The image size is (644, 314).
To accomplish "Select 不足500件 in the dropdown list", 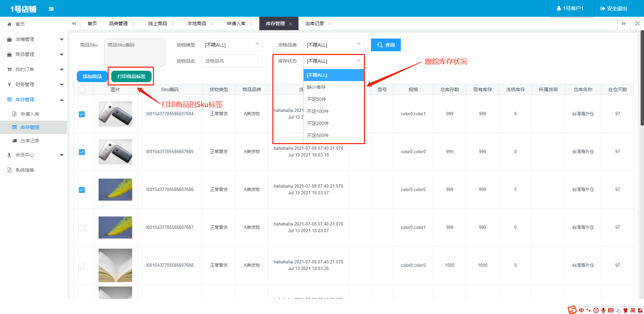I will click(334, 135).
